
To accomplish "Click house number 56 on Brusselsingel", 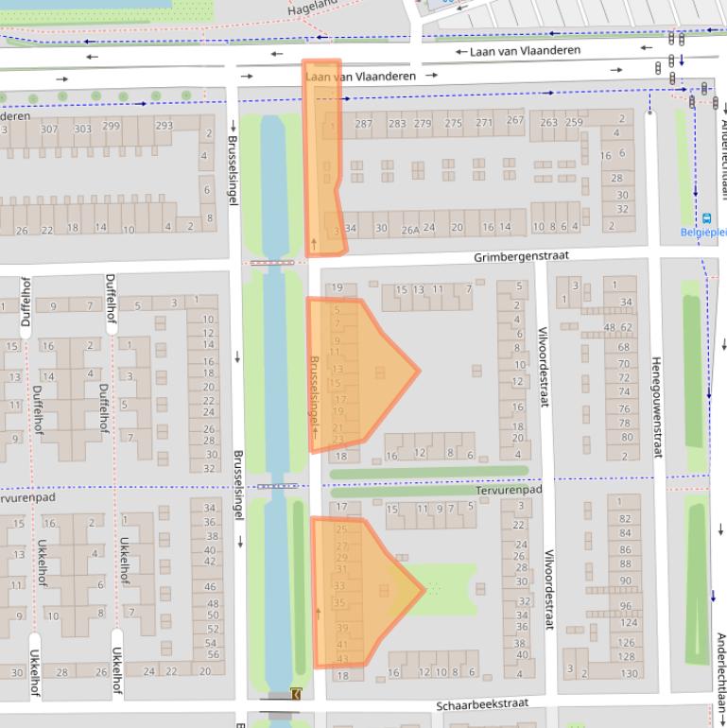I will 213,654.
